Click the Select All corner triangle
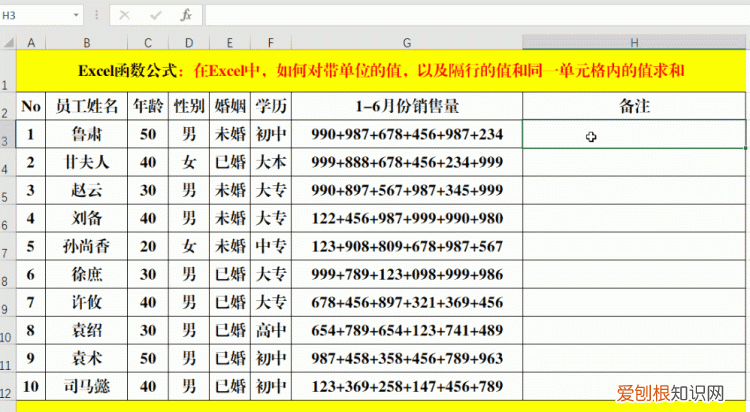 [x=8, y=42]
